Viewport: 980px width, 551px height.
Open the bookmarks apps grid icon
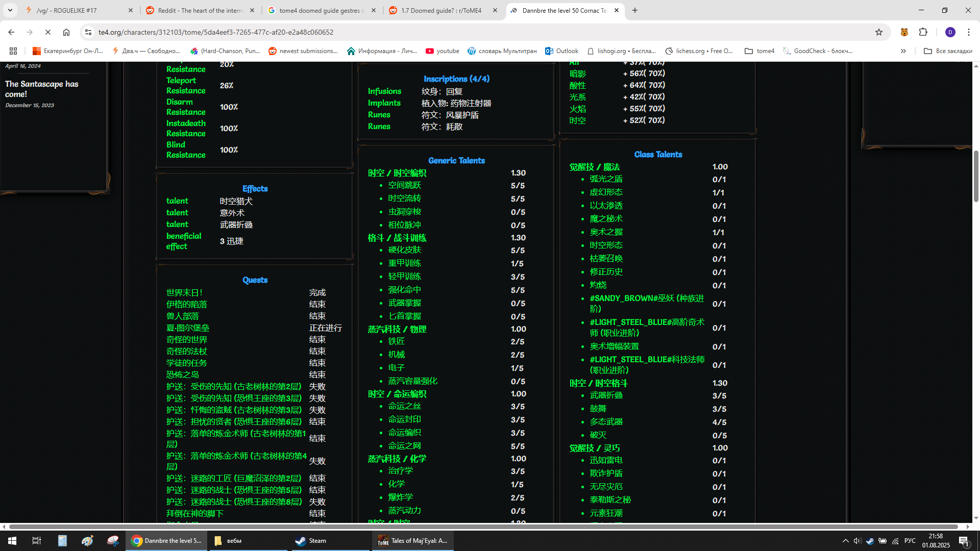click(13, 51)
